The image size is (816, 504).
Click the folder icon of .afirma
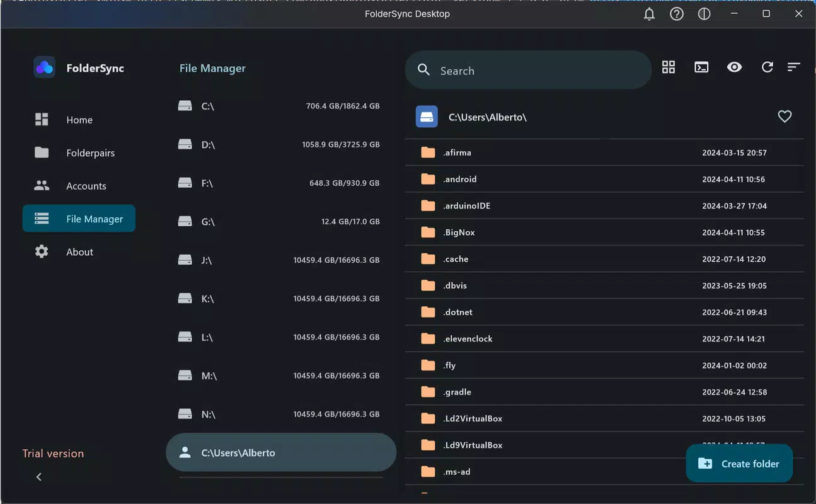pyautogui.click(x=428, y=152)
